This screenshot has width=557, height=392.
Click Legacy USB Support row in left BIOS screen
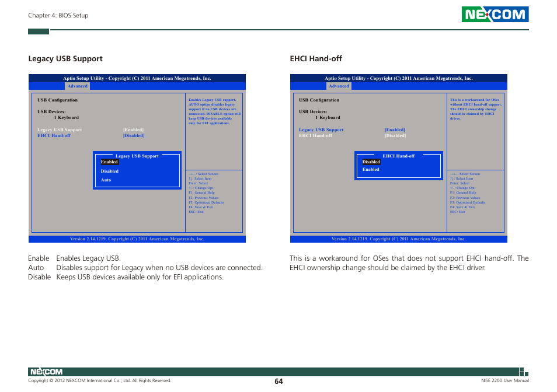(x=90, y=130)
